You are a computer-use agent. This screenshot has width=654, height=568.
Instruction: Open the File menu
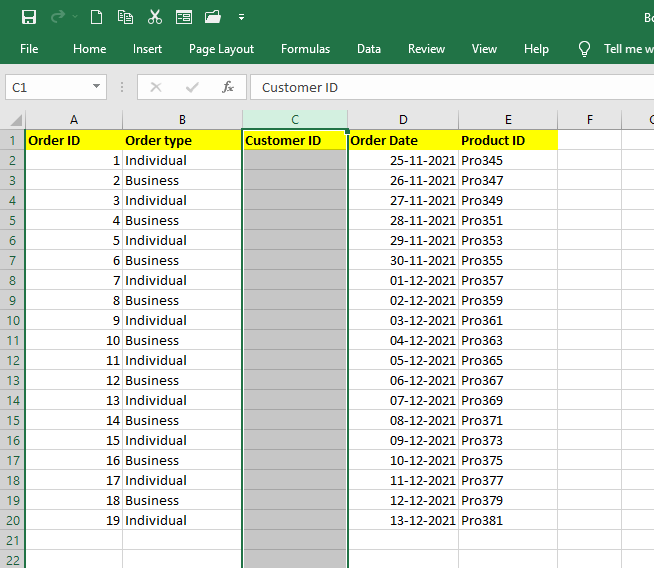29,49
